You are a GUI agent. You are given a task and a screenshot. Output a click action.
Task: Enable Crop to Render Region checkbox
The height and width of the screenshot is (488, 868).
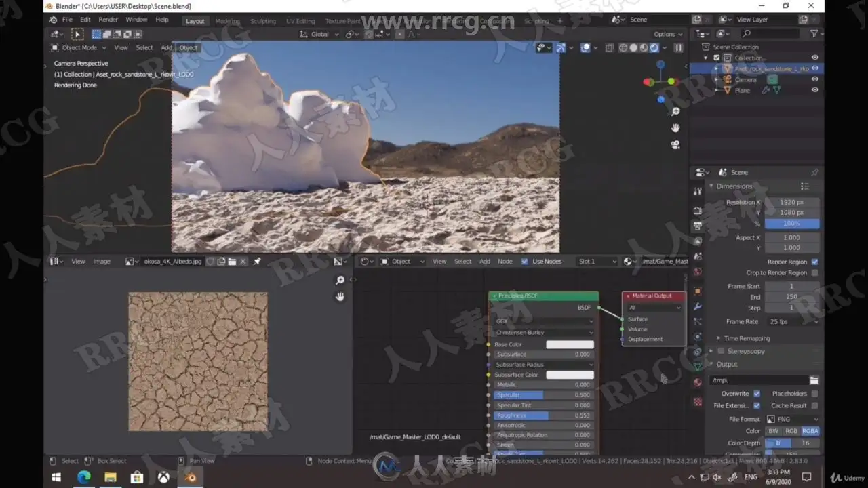[814, 272]
